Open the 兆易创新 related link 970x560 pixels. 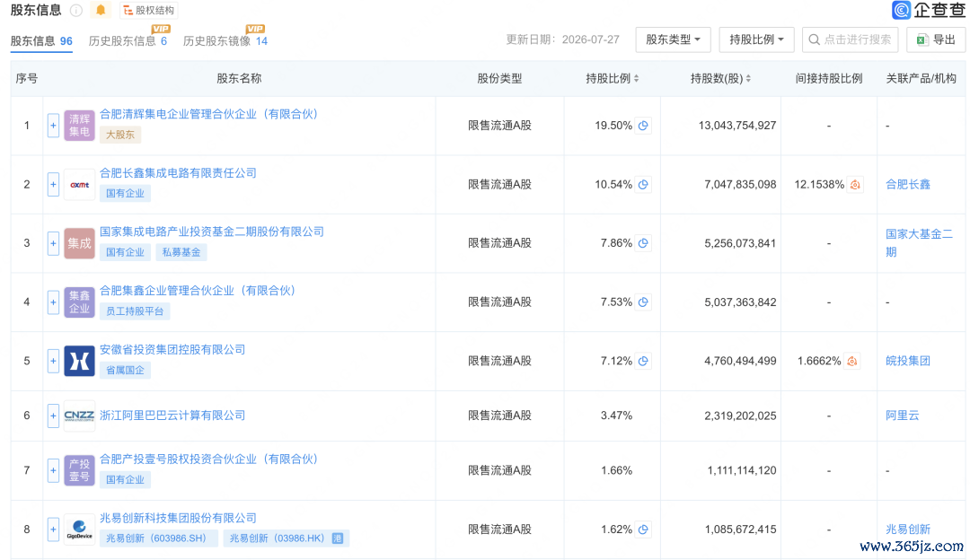point(907,529)
